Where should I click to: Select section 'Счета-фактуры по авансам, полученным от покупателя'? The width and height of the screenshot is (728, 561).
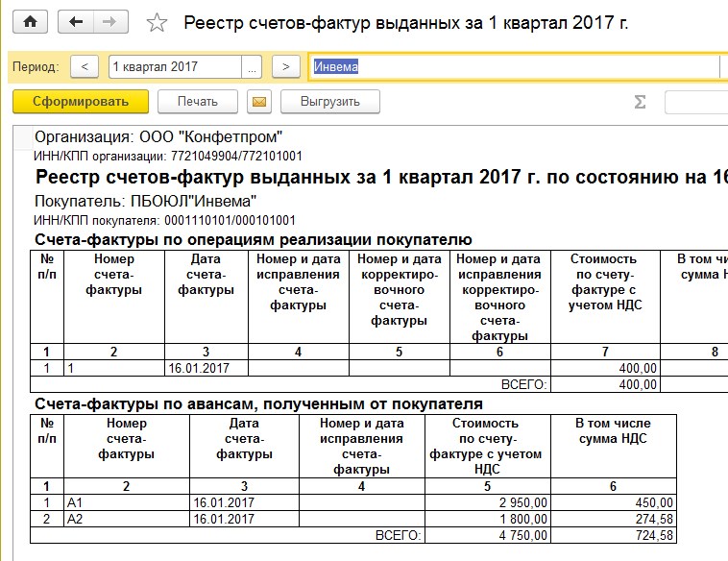[x=258, y=404]
